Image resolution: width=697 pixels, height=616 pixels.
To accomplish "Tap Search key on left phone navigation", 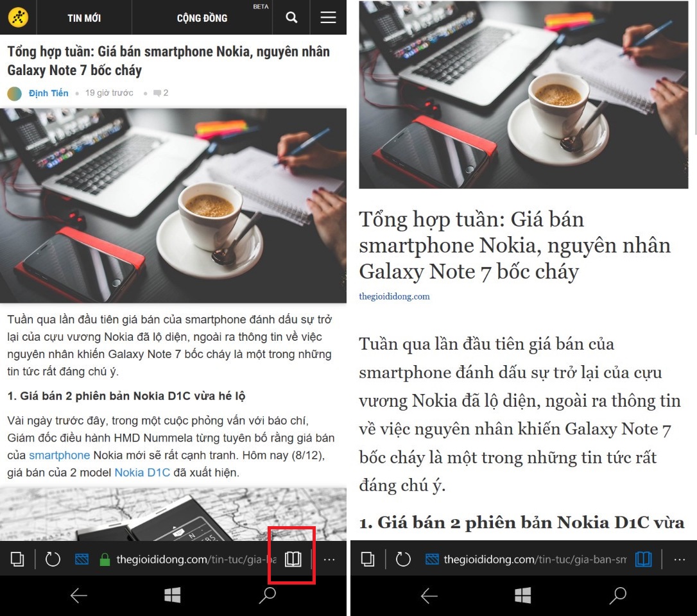I will pos(268,595).
